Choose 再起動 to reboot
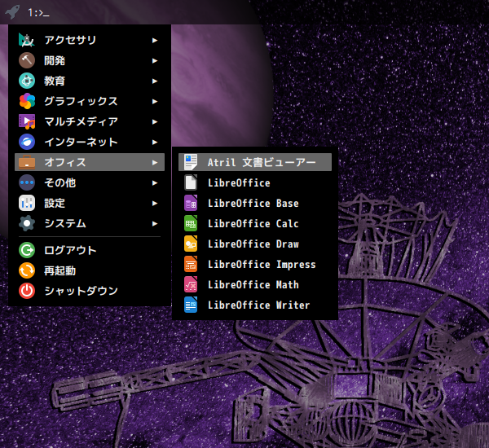489x448 pixels. tap(90, 270)
